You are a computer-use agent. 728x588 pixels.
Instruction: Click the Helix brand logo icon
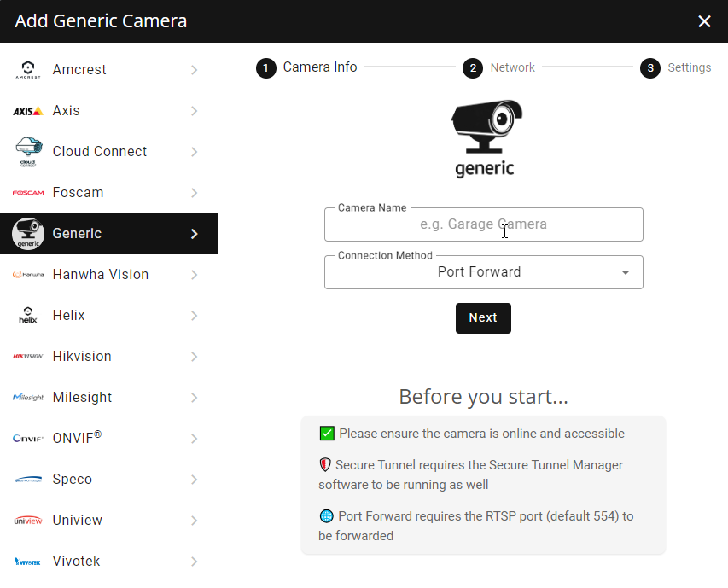pyautogui.click(x=28, y=315)
